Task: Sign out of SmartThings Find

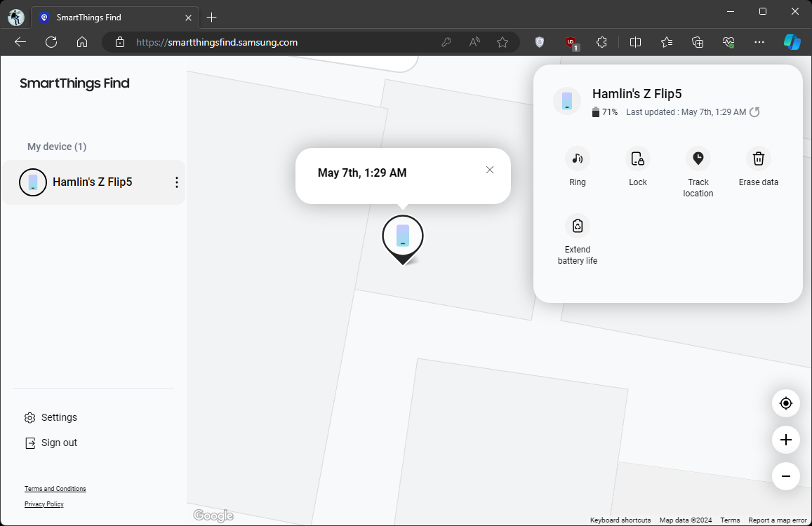Action: point(51,443)
